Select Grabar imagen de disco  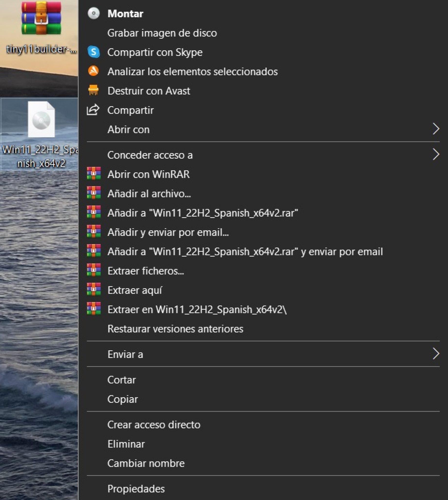163,33
